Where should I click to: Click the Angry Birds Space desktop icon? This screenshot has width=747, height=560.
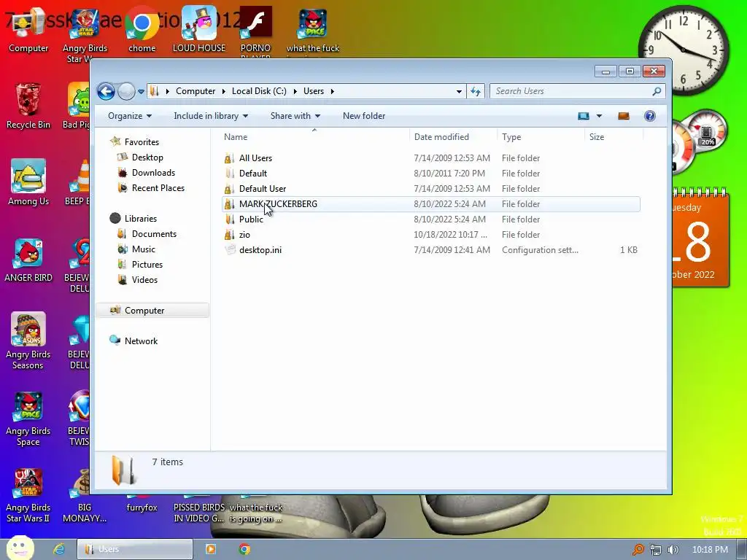coord(28,419)
